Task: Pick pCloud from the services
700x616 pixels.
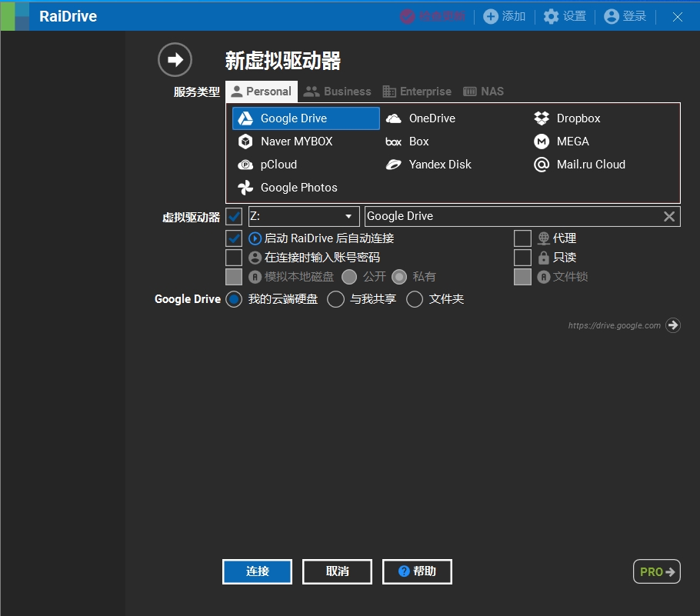Action: (268, 165)
